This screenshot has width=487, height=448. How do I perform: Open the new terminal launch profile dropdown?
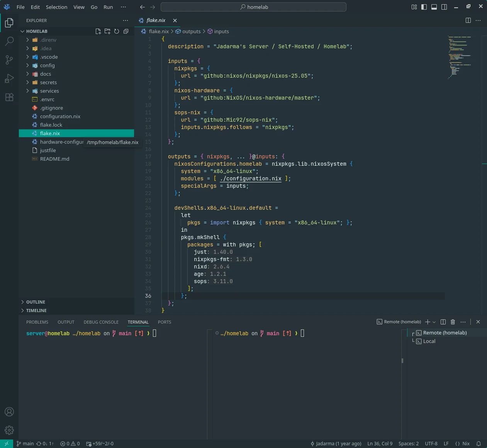pos(434,322)
